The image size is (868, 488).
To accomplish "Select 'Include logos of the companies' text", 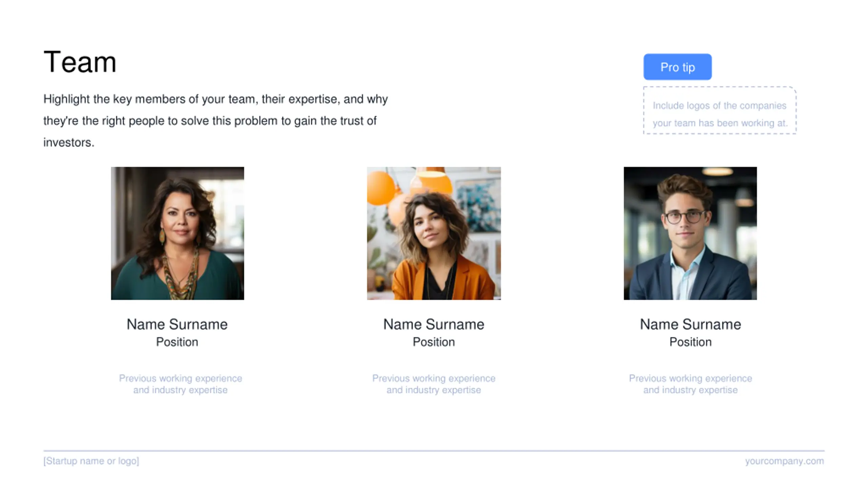I will click(x=719, y=105).
